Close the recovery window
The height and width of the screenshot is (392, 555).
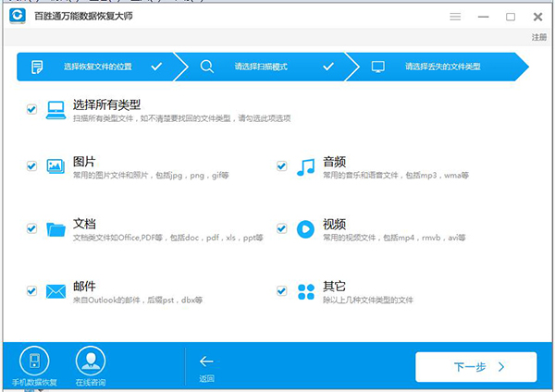pyautogui.click(x=537, y=17)
